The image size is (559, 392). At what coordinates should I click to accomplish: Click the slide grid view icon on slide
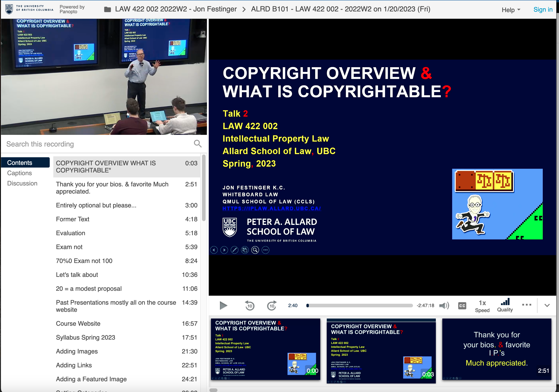click(x=245, y=250)
